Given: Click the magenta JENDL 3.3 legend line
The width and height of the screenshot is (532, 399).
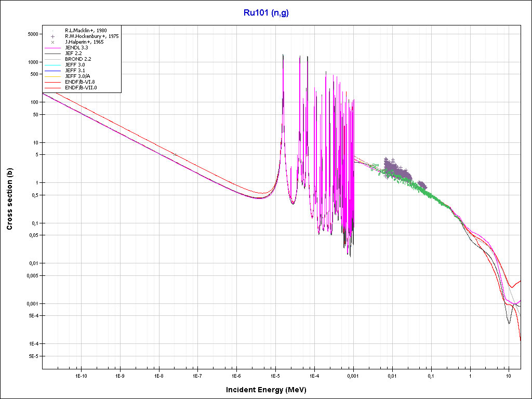Looking at the screenshot, I should [x=53, y=48].
